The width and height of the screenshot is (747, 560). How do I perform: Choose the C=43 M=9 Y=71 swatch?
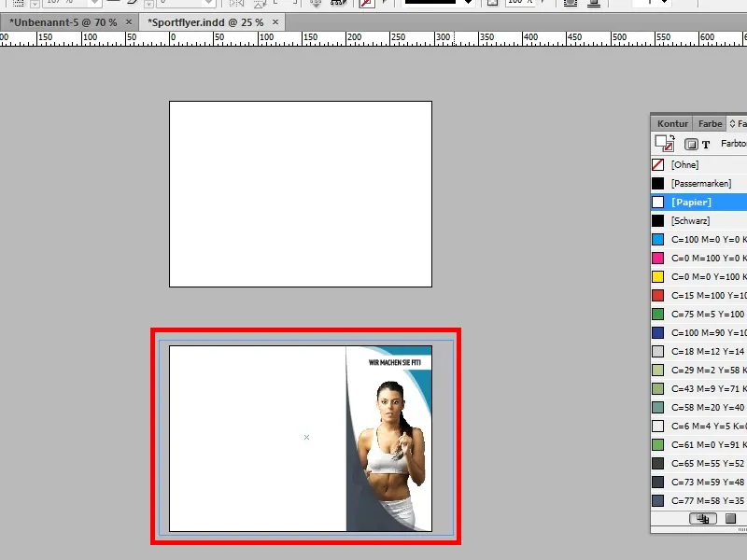[x=698, y=388]
